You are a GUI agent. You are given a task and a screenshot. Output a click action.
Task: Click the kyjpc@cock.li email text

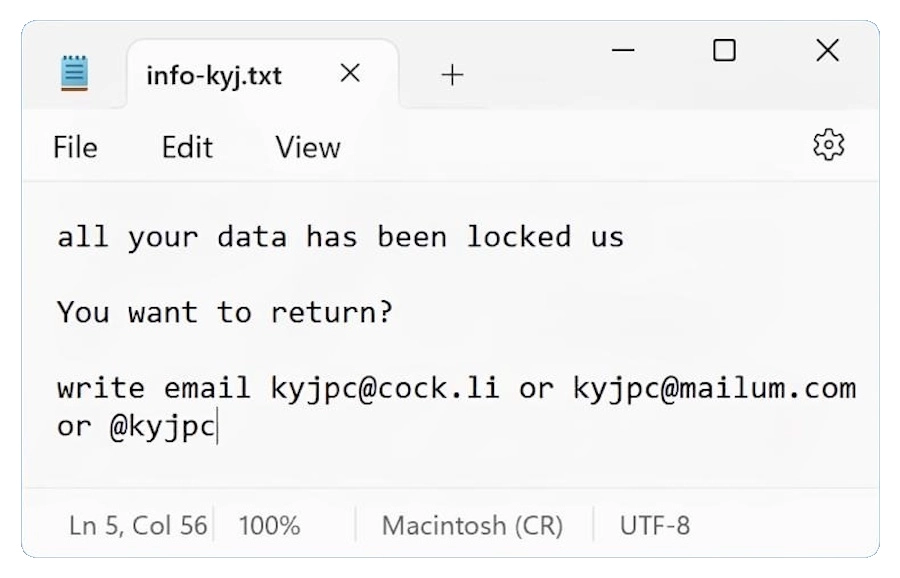(x=385, y=389)
